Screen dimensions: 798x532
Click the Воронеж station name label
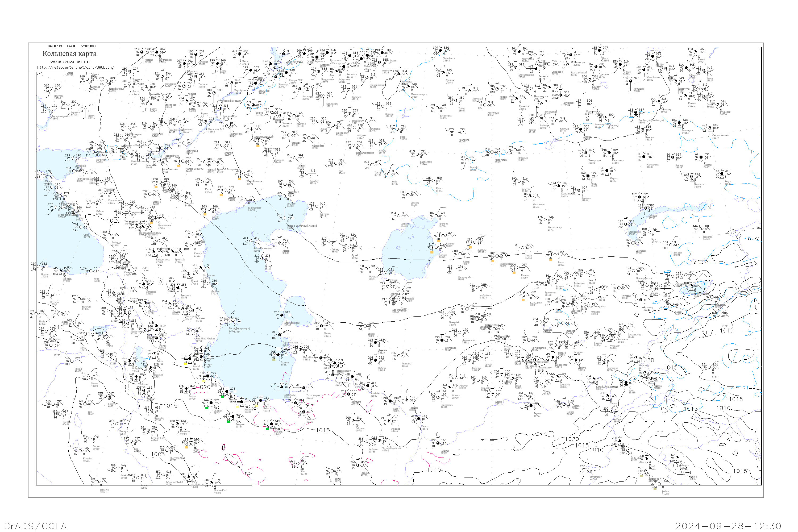click(138, 79)
